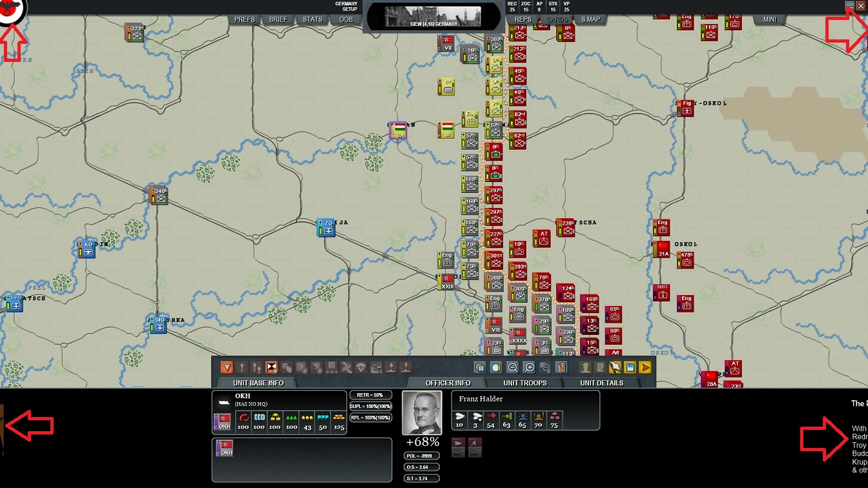Click the parachute paradrop toolbar icon
Viewport: 868px width, 488px height.
point(361,367)
